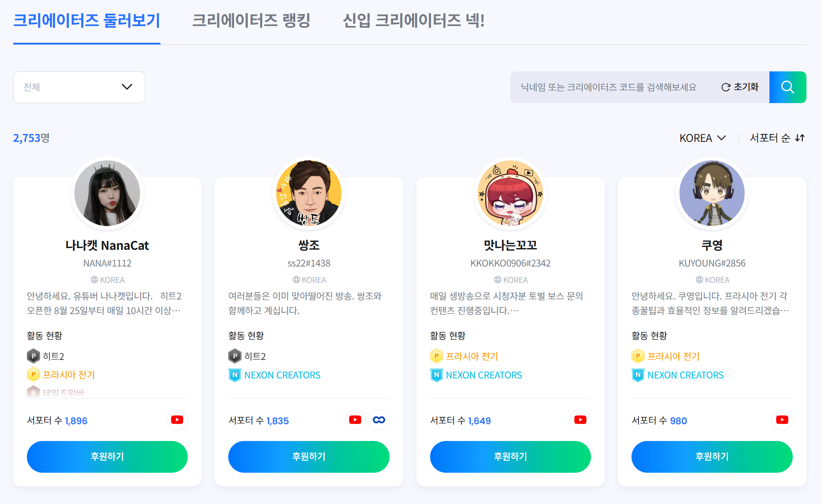Select the 크리에이터즈 둘러보기 tab
Viewport: 821px width, 504px height.
(x=87, y=21)
